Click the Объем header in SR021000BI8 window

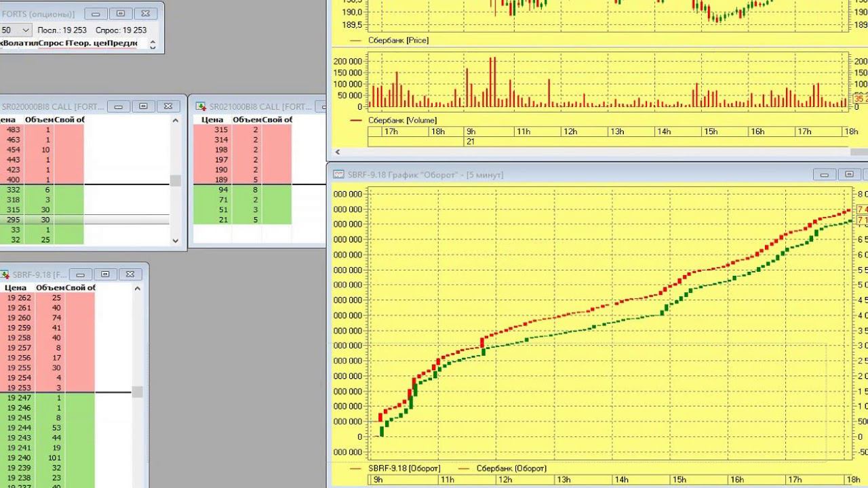point(247,120)
